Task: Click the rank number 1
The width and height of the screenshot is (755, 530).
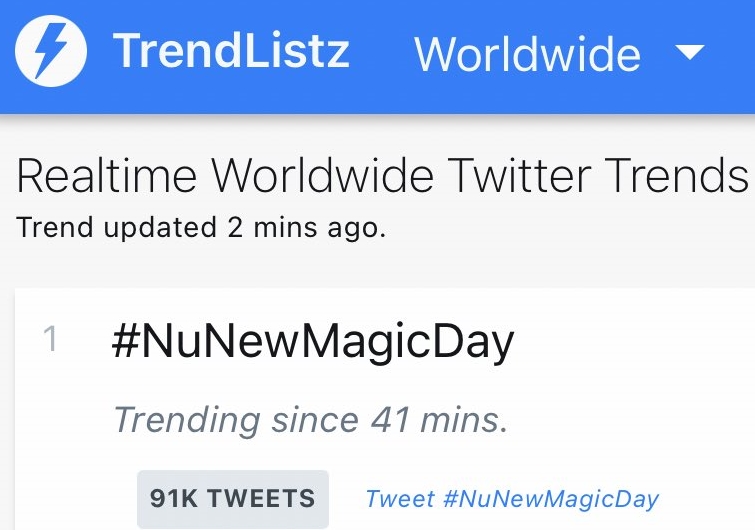Action: click(51, 341)
